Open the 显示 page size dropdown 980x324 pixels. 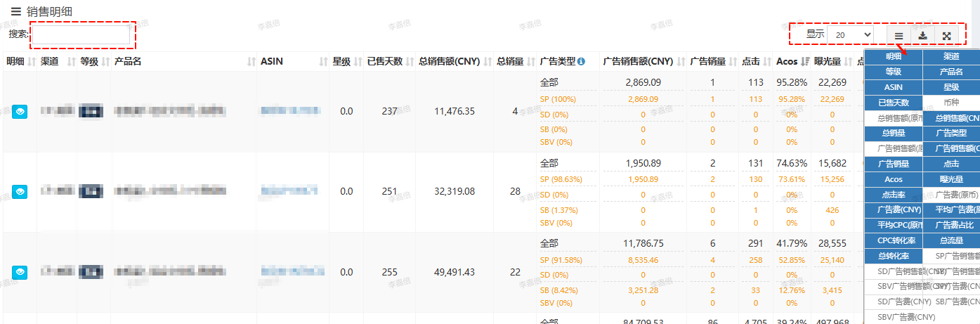850,34
